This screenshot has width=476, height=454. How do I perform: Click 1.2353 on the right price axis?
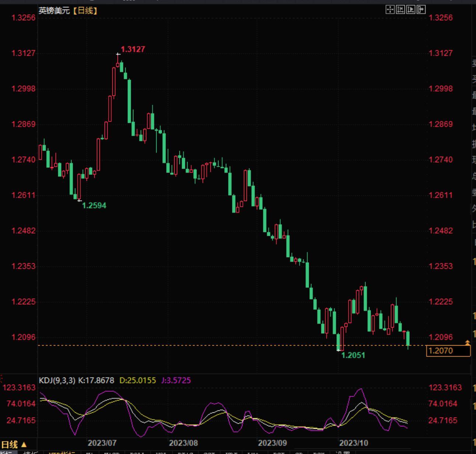(x=441, y=266)
